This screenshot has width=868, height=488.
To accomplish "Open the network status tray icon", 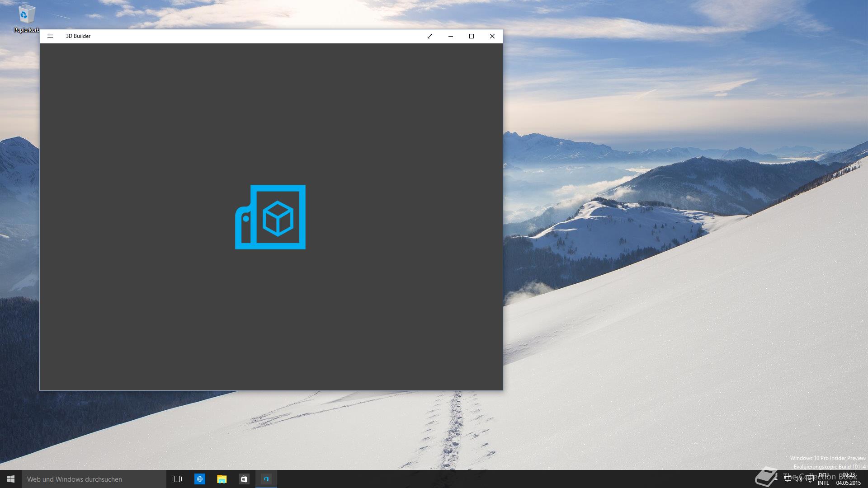I will pyautogui.click(x=788, y=479).
